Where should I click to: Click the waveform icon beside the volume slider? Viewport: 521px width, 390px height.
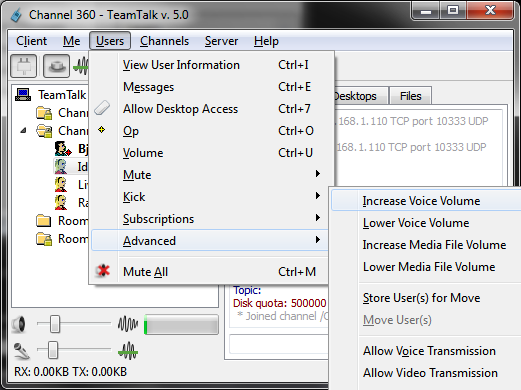(x=128, y=324)
